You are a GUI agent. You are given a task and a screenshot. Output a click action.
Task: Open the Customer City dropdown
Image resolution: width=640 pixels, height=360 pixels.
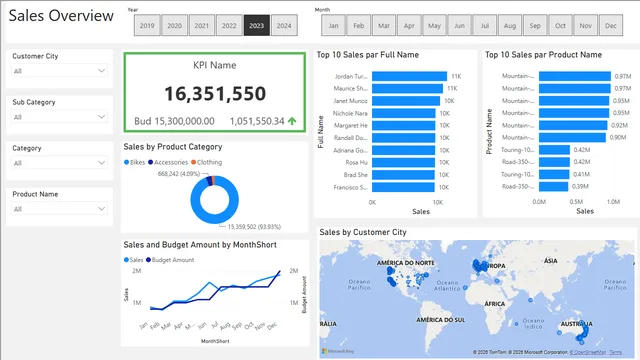click(59, 71)
